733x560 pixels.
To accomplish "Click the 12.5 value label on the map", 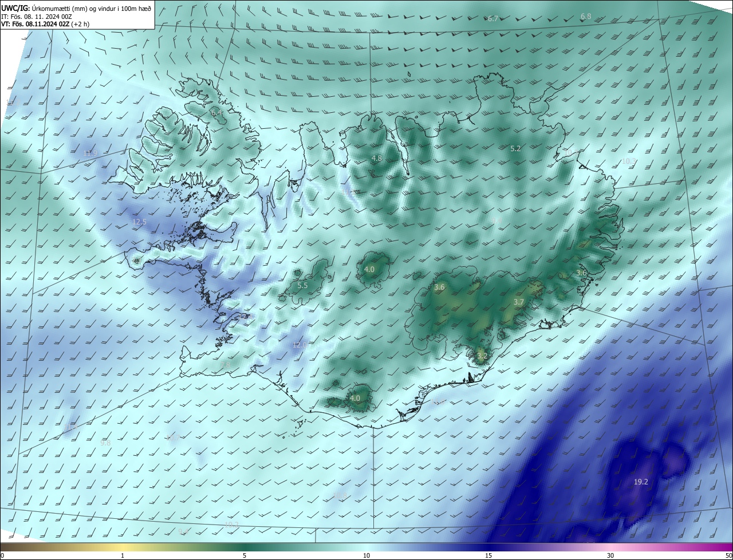I will click(x=140, y=222).
